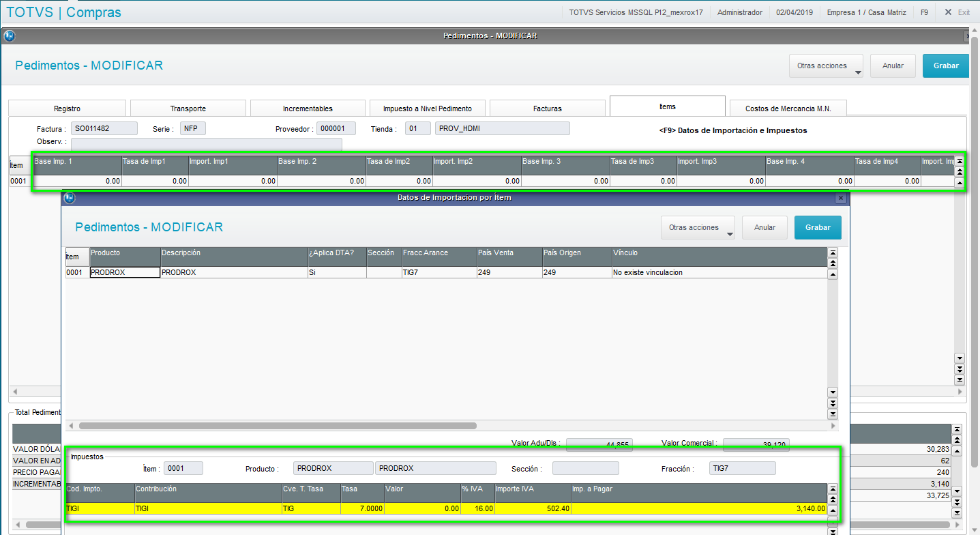Screen dimensions: 980x535
Task: Move down one line in Total Pedimento grid
Action: coord(957,491)
